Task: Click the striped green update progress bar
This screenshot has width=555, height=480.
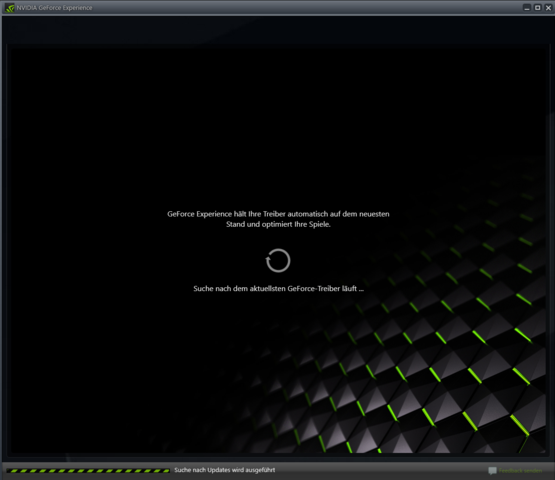Action: [x=88, y=470]
